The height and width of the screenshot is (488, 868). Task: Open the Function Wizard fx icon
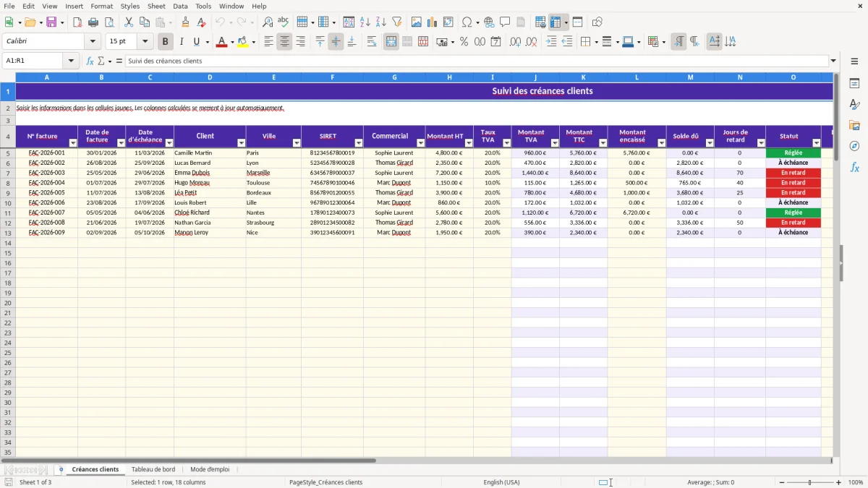pos(90,61)
